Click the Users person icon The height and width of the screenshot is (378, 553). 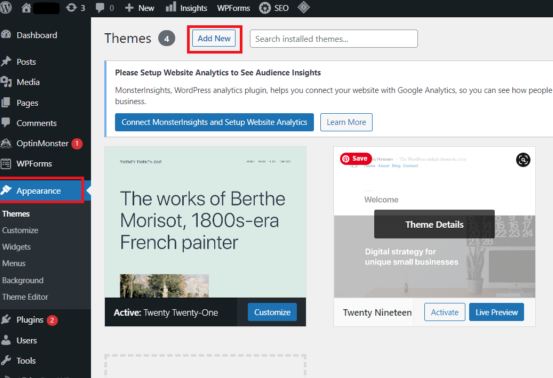point(6,340)
